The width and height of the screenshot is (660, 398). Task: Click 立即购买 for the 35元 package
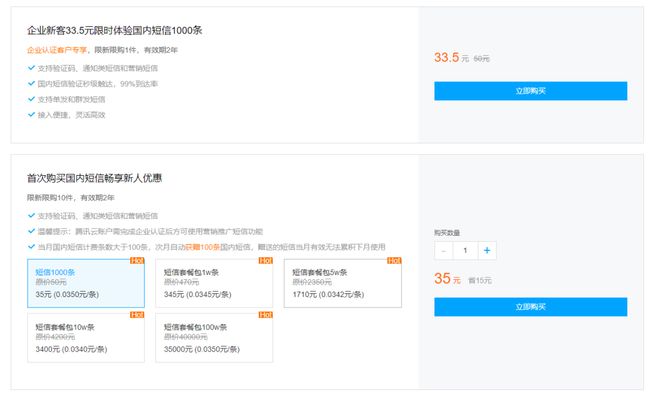(x=530, y=307)
